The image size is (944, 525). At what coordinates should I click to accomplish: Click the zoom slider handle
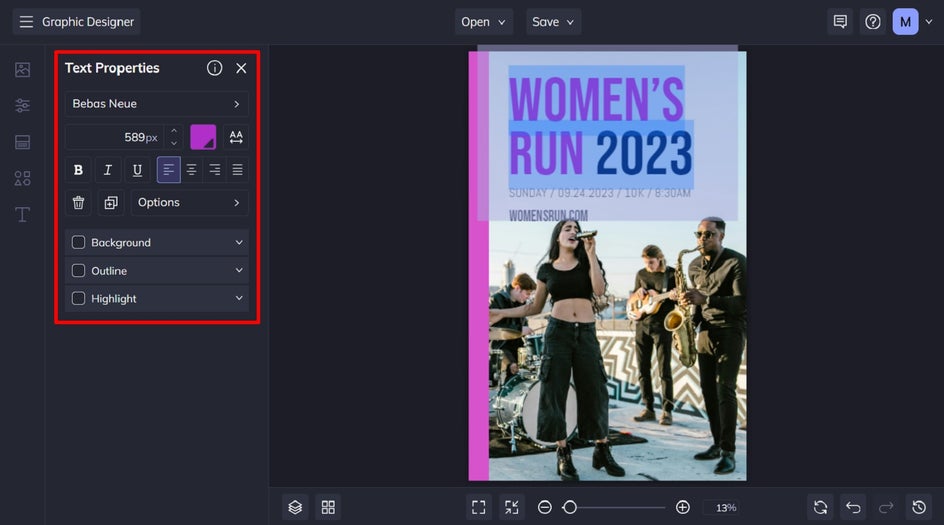point(570,507)
